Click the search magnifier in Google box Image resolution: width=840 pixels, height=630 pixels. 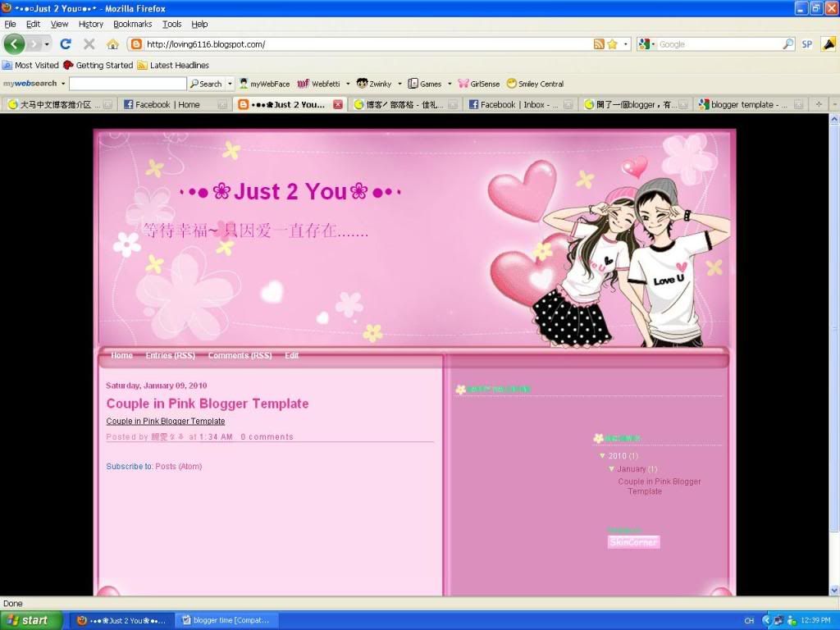[788, 44]
